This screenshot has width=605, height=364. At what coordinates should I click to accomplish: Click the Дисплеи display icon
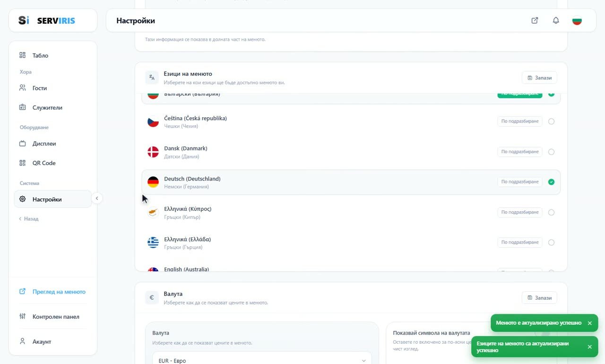[22, 144]
